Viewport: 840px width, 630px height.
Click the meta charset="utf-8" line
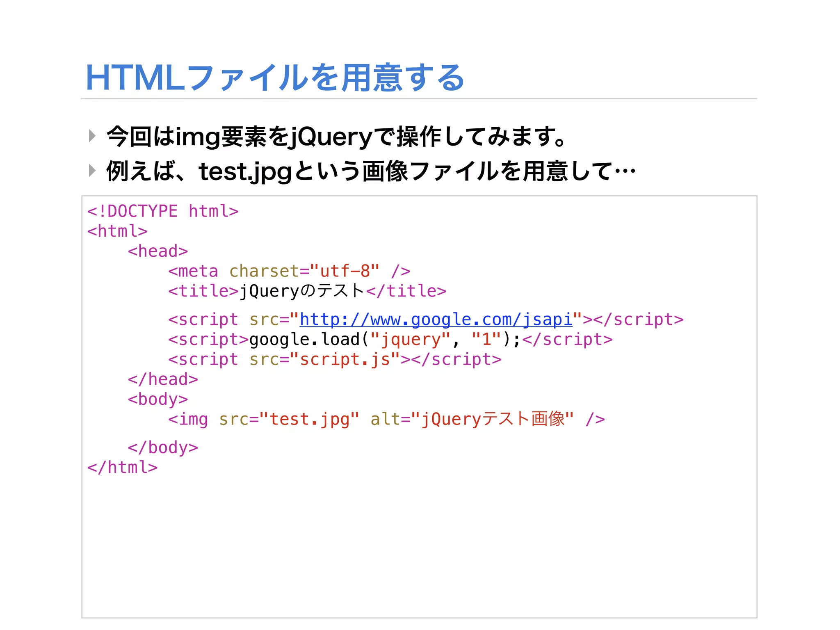(x=289, y=271)
